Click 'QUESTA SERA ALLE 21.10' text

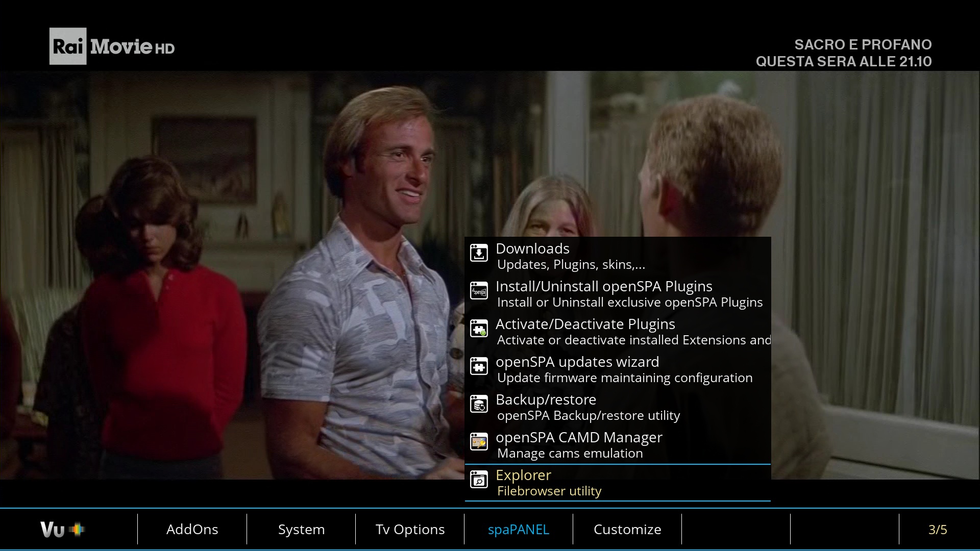(844, 61)
